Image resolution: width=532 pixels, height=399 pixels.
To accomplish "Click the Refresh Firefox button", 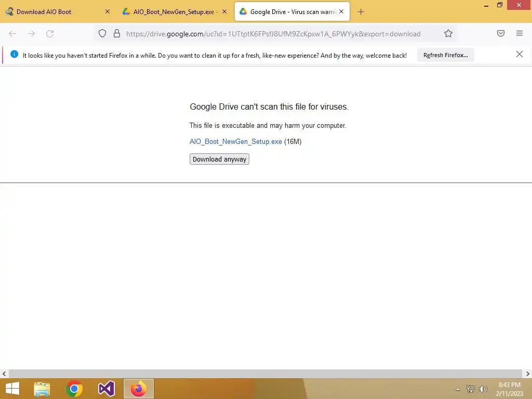I will (x=445, y=55).
